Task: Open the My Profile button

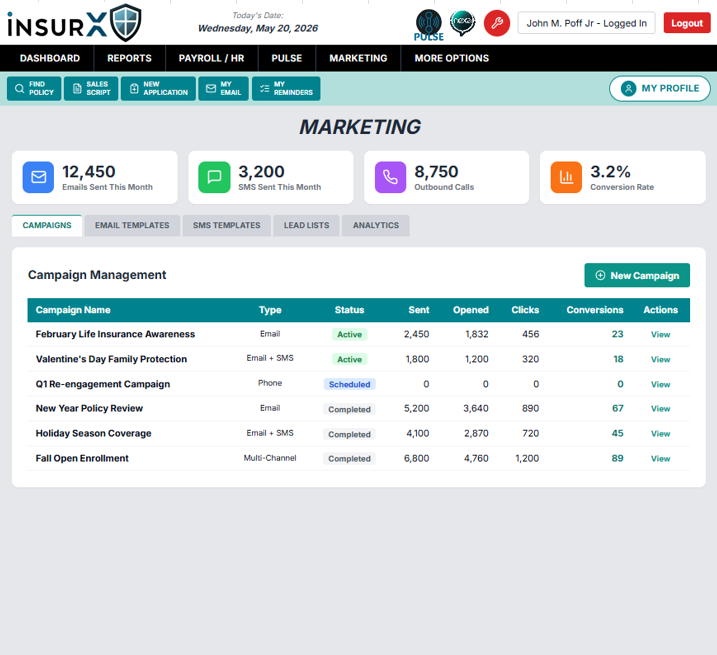Action: coord(659,88)
